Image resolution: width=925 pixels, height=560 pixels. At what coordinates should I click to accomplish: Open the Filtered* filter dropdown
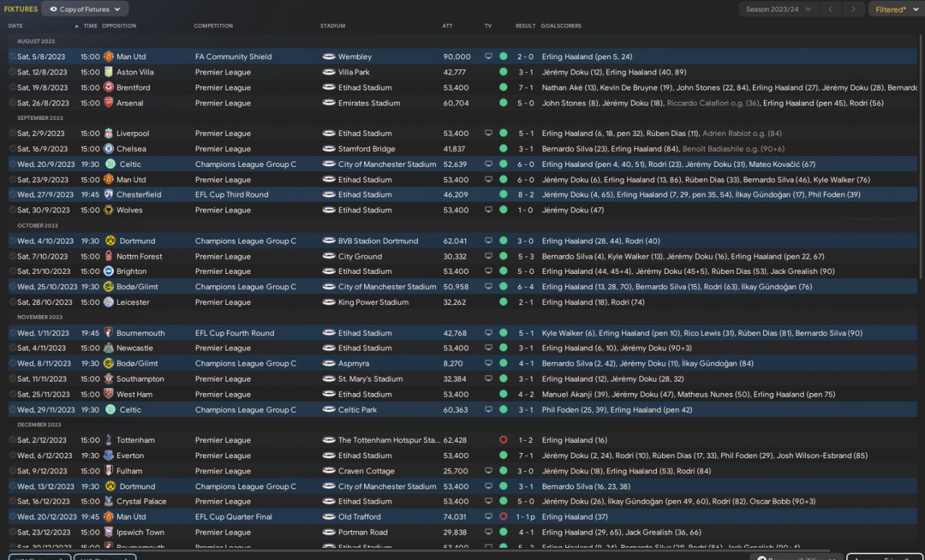tap(895, 9)
